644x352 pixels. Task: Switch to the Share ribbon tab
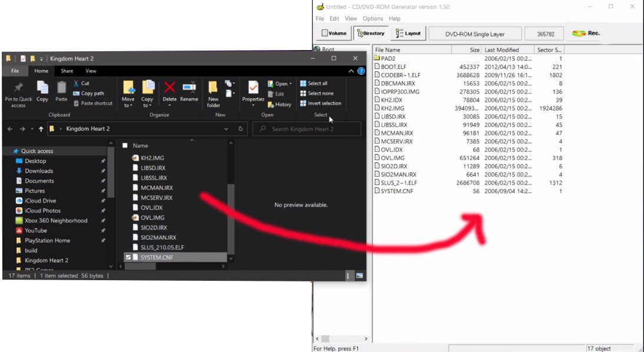pos(67,71)
